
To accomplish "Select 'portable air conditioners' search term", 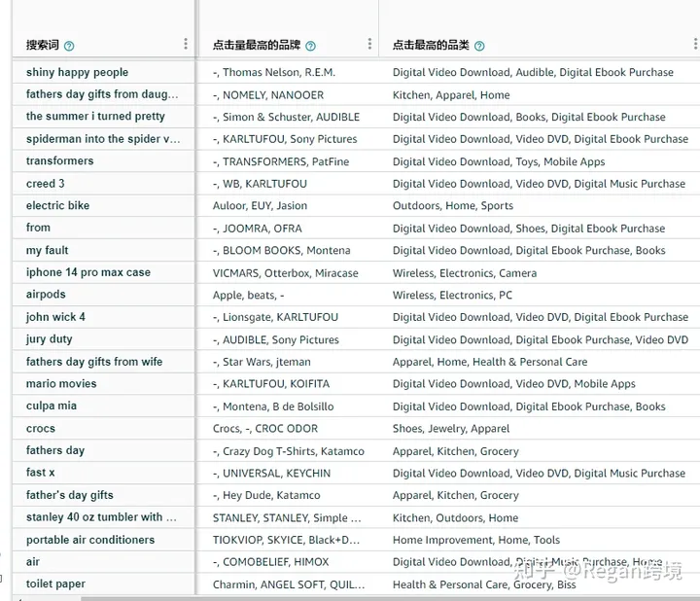I will pos(90,540).
